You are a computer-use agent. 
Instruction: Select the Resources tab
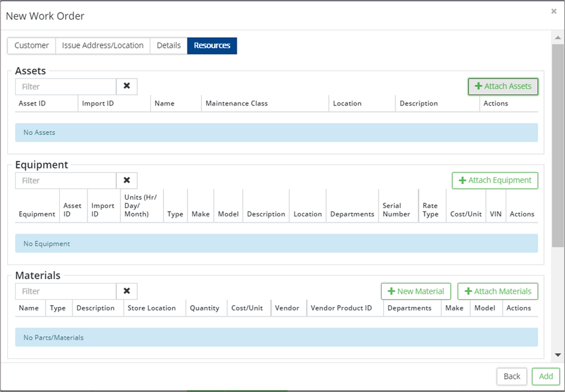(212, 46)
